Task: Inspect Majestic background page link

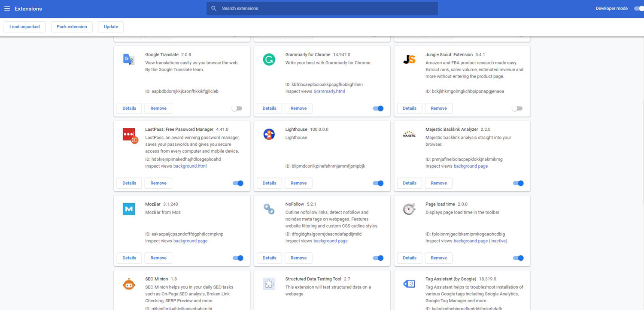Action: click(471, 166)
